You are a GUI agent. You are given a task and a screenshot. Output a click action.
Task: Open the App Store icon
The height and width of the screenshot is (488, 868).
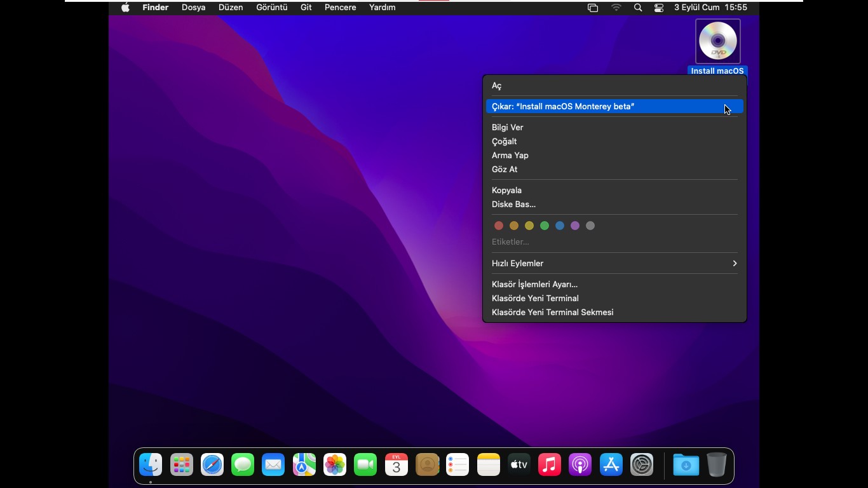point(611,465)
